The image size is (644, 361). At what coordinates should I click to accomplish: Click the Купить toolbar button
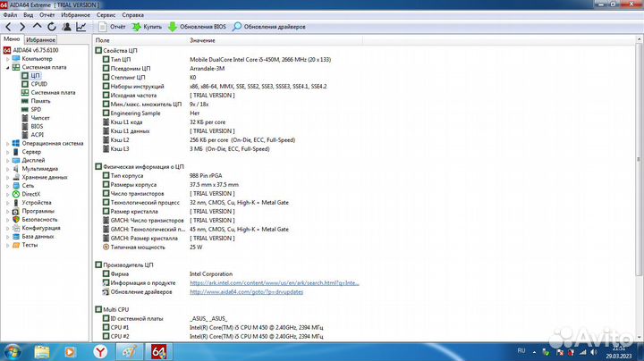click(x=147, y=27)
